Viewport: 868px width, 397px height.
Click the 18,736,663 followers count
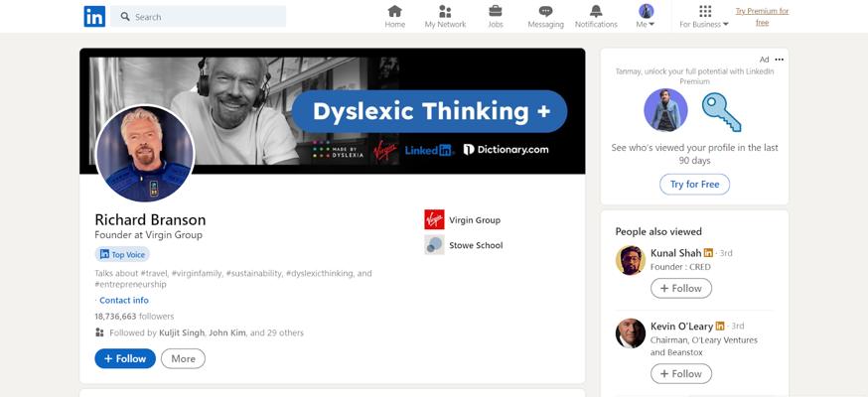tap(134, 317)
